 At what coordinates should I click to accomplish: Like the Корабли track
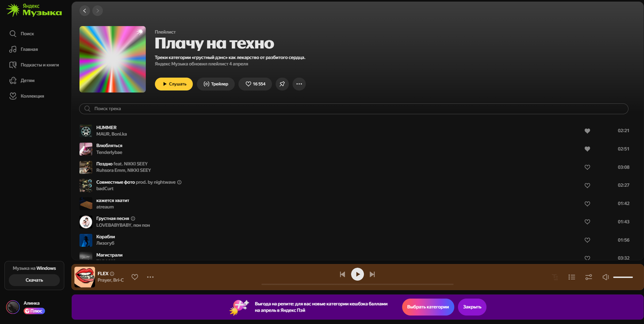[x=587, y=240]
